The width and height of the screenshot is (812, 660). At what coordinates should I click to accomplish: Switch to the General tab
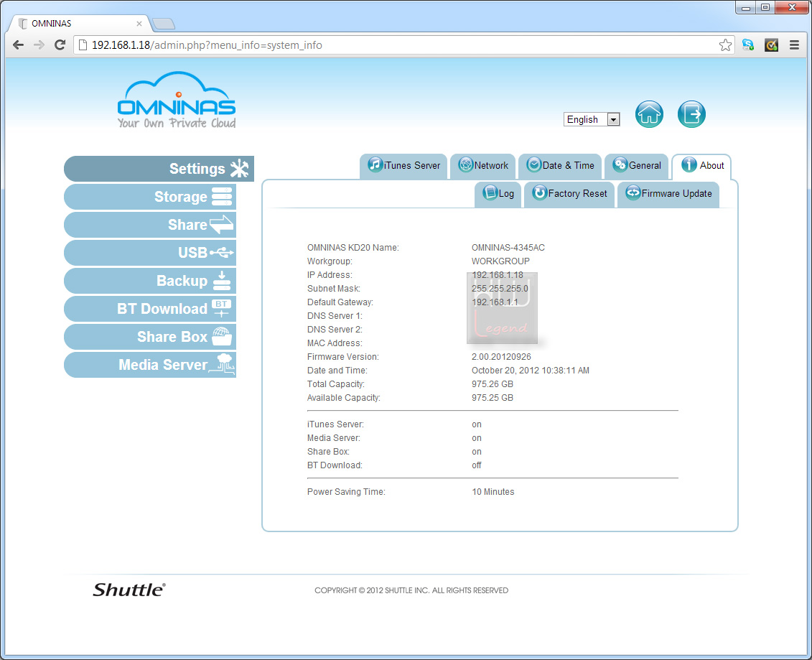point(636,166)
